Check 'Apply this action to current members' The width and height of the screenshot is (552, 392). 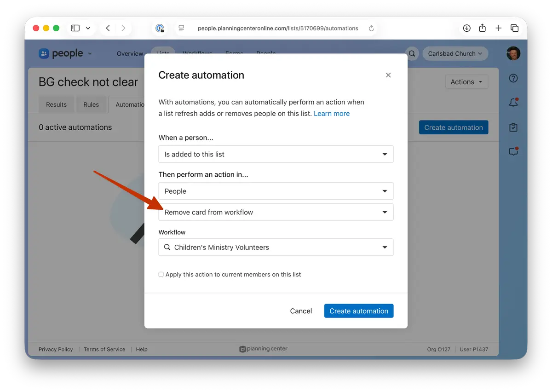click(x=161, y=274)
